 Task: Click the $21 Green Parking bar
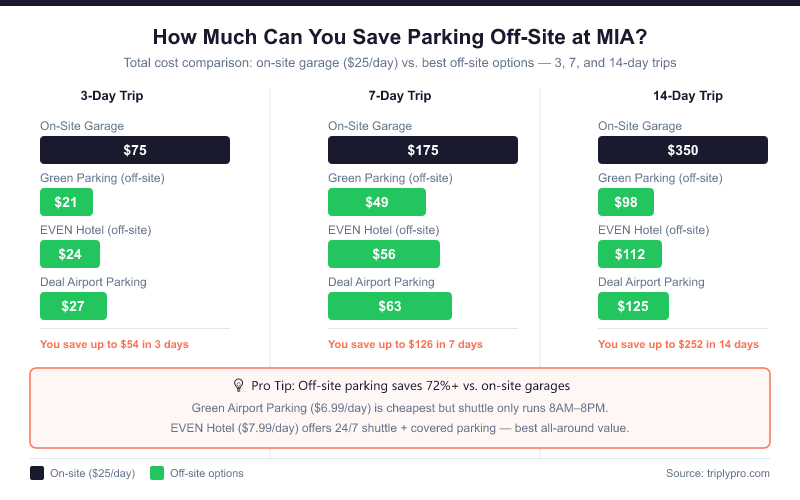click(66, 202)
